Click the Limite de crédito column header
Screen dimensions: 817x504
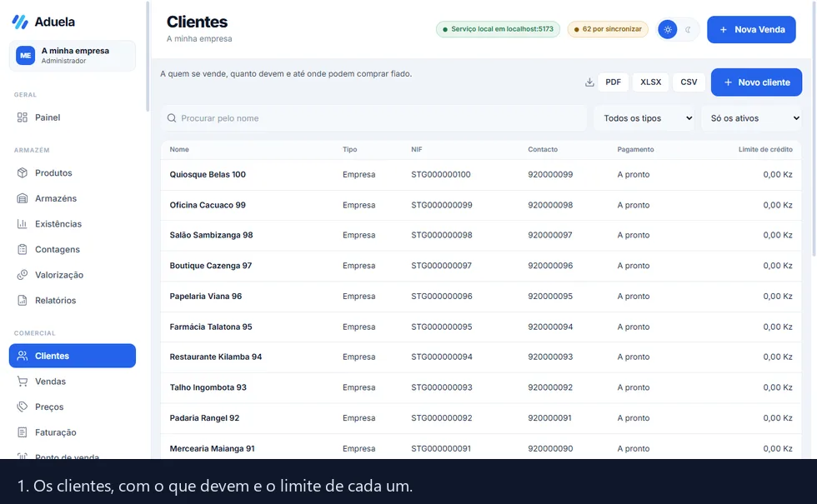[765, 149]
